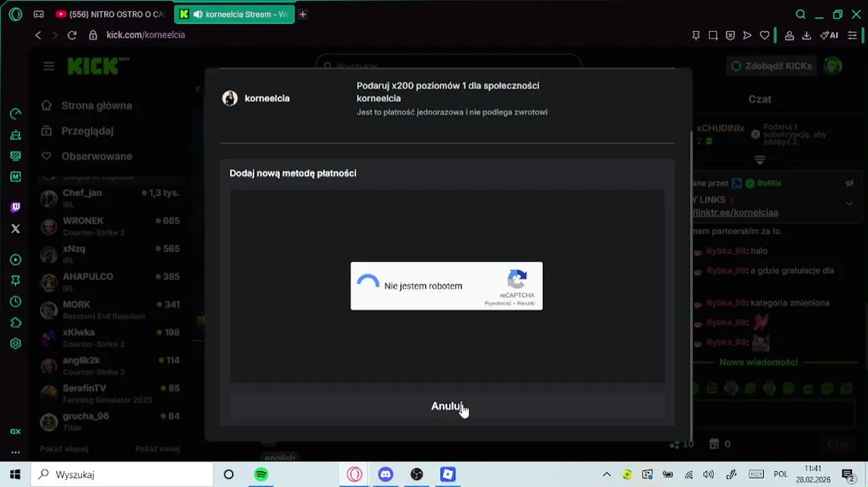Open Discord from the taskbar
868x487 pixels.
click(385, 474)
